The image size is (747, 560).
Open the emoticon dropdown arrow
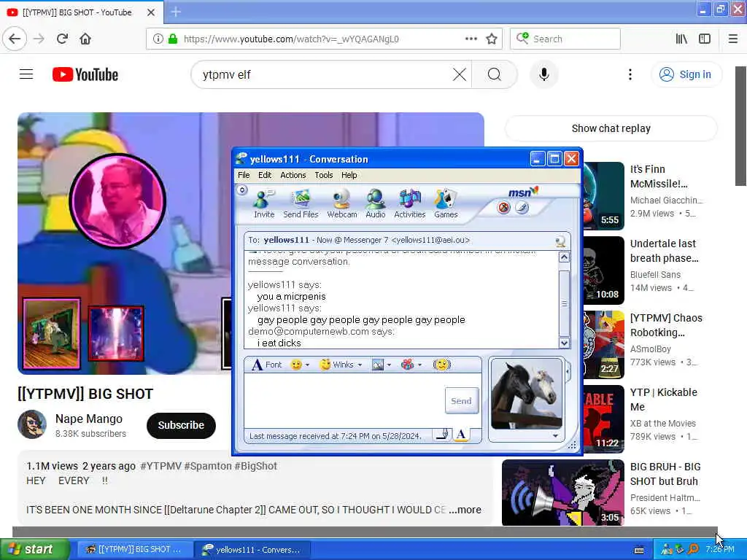[x=307, y=365]
